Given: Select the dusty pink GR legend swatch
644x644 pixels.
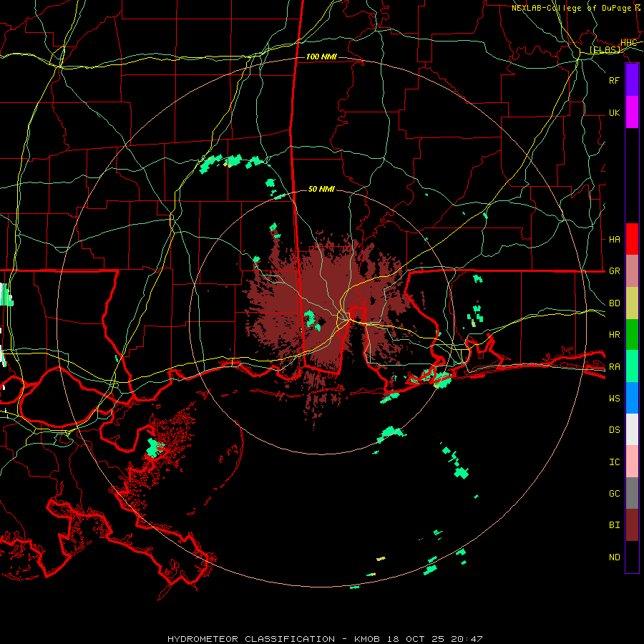Looking at the screenshot, I should [632, 271].
